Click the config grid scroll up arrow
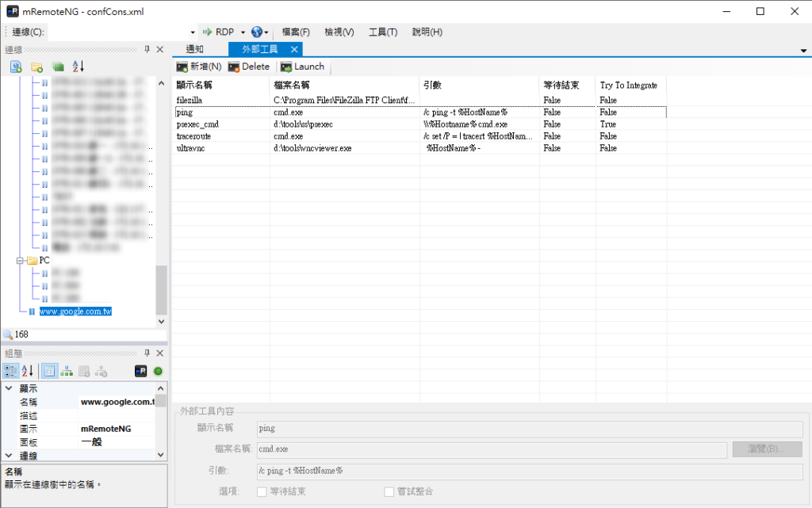Viewport: 812px width, 508px height. (x=161, y=388)
